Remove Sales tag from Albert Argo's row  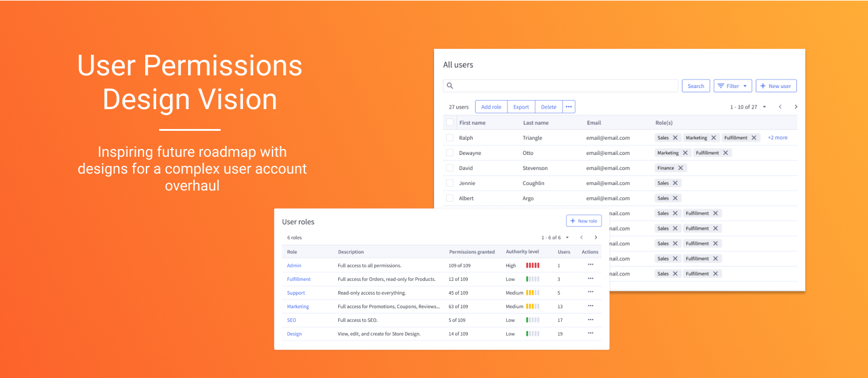click(675, 198)
